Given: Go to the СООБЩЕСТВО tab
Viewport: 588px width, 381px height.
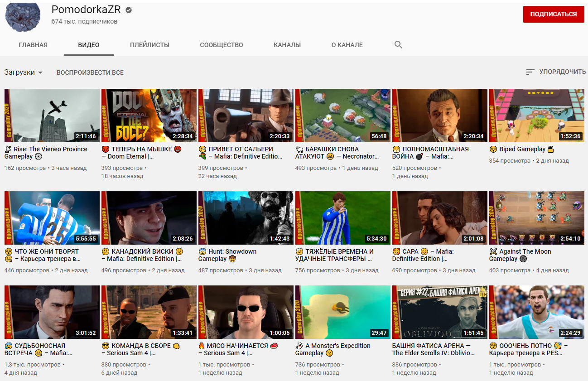Looking at the screenshot, I should tap(222, 45).
